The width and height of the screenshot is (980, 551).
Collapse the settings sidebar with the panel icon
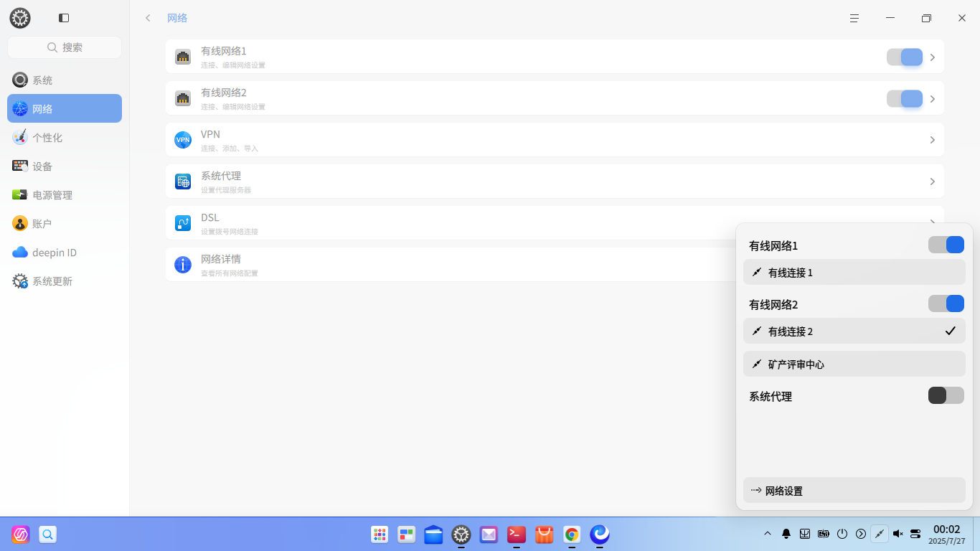click(64, 18)
